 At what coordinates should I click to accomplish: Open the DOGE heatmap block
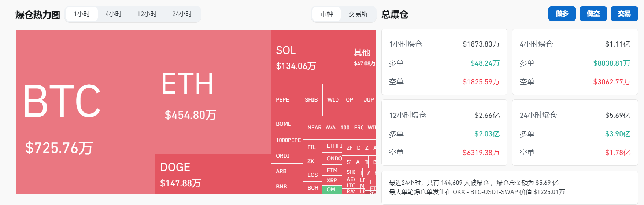coord(213,174)
